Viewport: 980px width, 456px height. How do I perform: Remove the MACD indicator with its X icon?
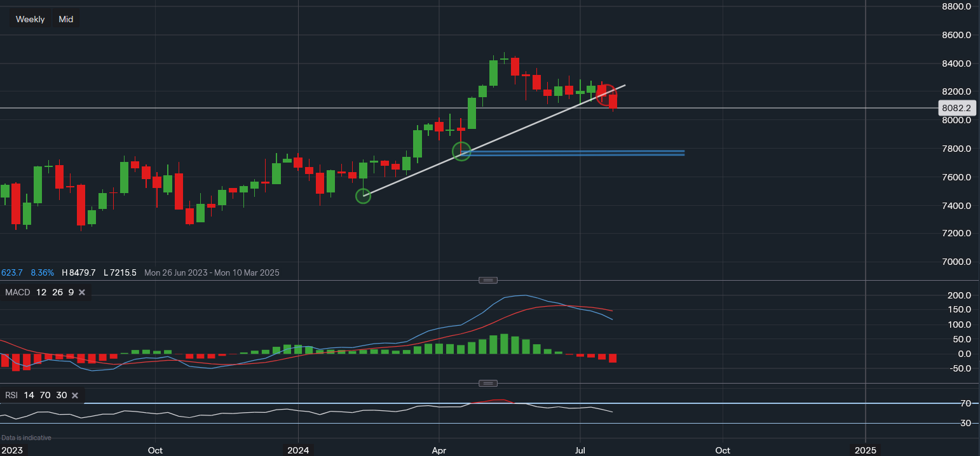coord(82,292)
